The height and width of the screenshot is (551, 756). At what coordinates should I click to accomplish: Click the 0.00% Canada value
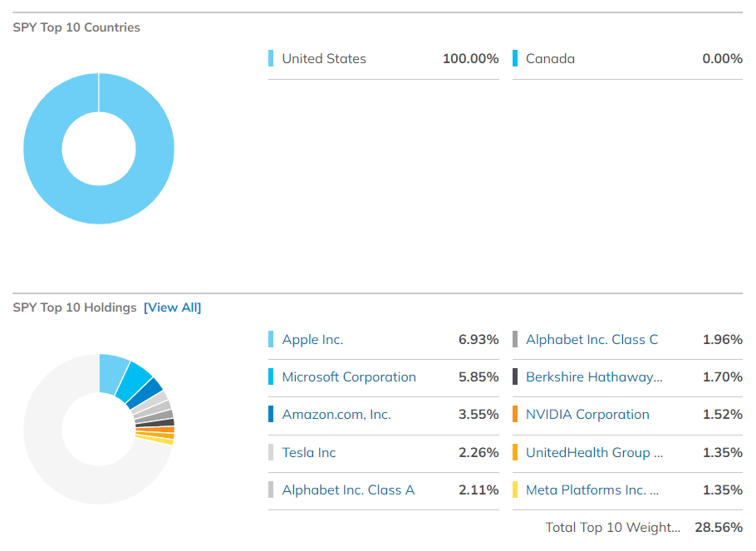[722, 59]
